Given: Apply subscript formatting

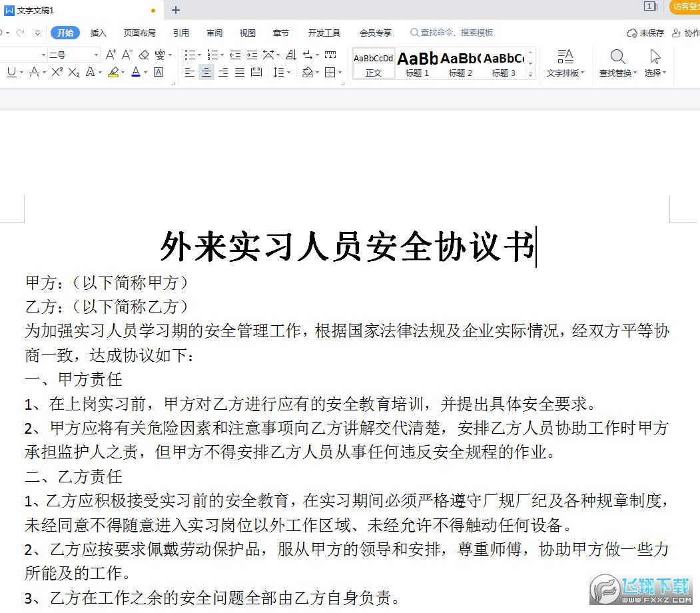Looking at the screenshot, I should tap(74, 72).
